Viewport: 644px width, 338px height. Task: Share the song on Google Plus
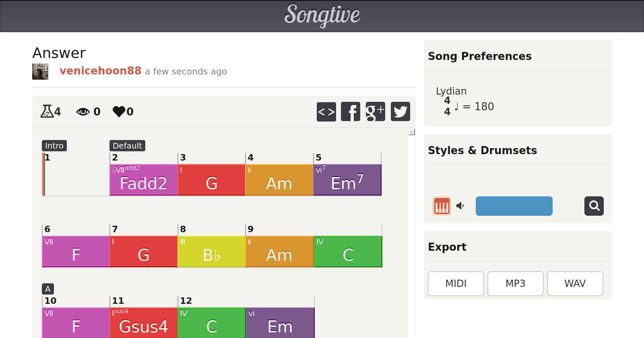point(375,111)
